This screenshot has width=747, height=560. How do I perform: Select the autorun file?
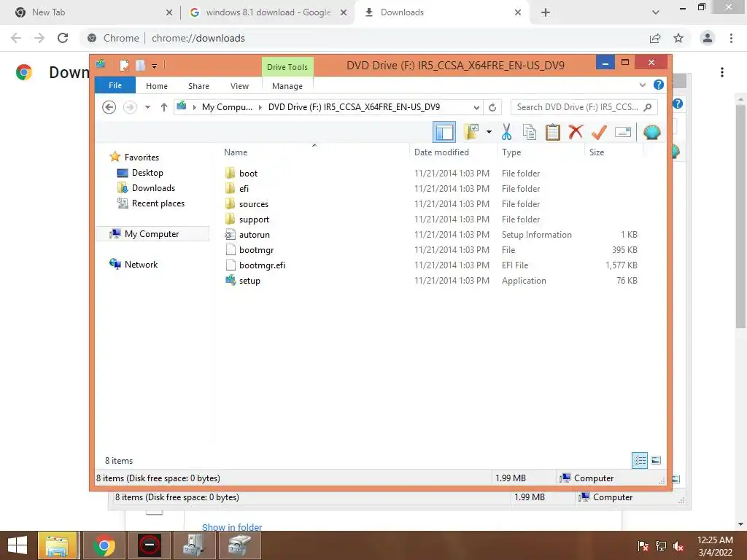[x=255, y=235]
